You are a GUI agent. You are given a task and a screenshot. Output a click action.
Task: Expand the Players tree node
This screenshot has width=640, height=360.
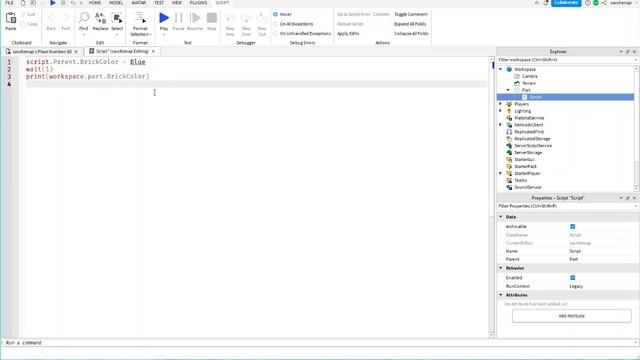501,104
